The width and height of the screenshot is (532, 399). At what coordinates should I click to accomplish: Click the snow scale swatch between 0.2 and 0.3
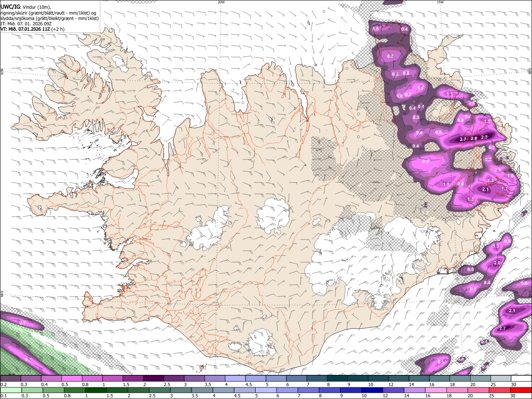pyautogui.click(x=10, y=378)
